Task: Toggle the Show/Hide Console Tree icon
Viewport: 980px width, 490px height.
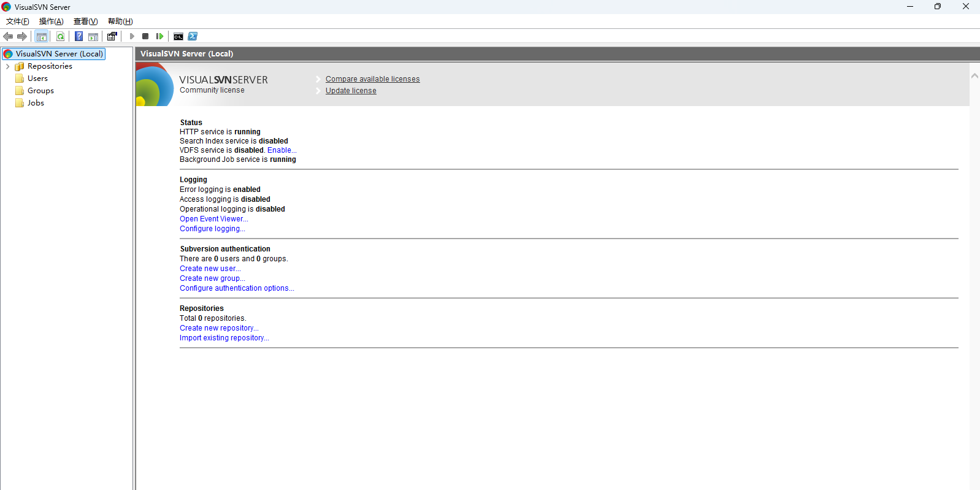Action: point(42,37)
